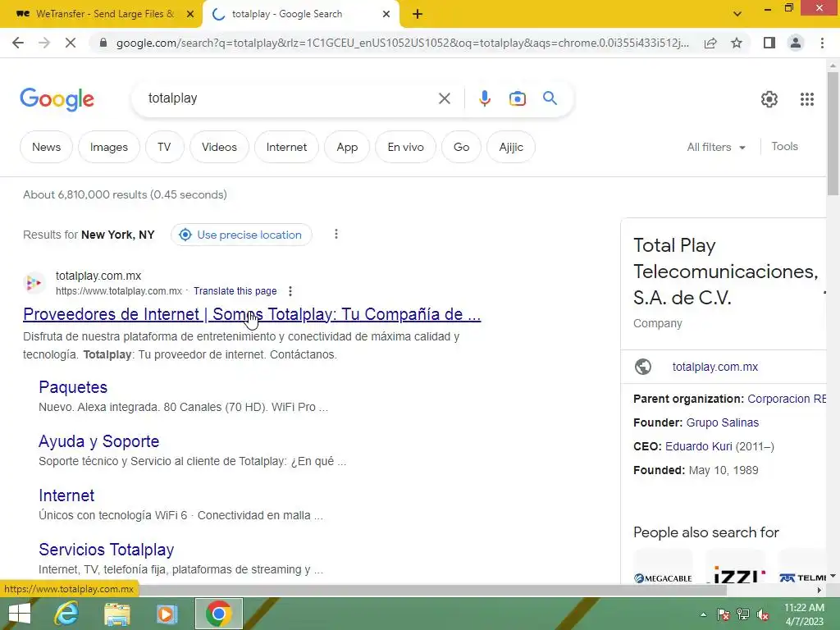
Task: Click the browser forward arrow
Action: [44, 43]
